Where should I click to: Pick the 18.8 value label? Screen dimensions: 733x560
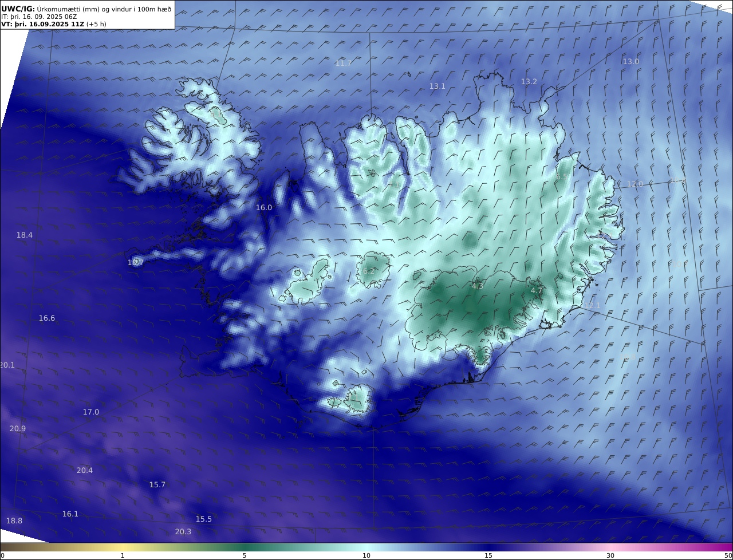[x=14, y=521]
